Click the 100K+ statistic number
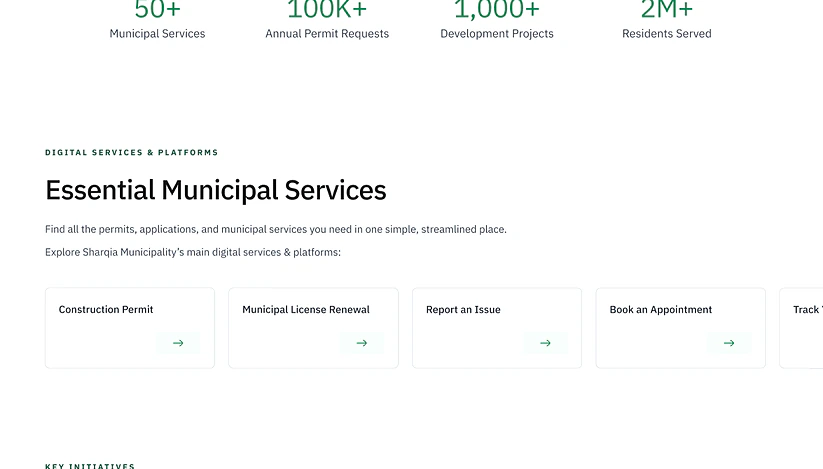The width and height of the screenshot is (823, 469). click(x=327, y=9)
